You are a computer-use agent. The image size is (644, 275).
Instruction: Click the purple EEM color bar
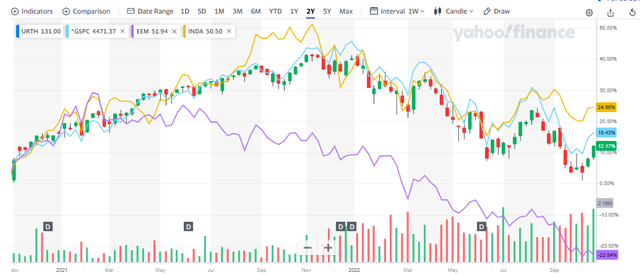(132, 31)
